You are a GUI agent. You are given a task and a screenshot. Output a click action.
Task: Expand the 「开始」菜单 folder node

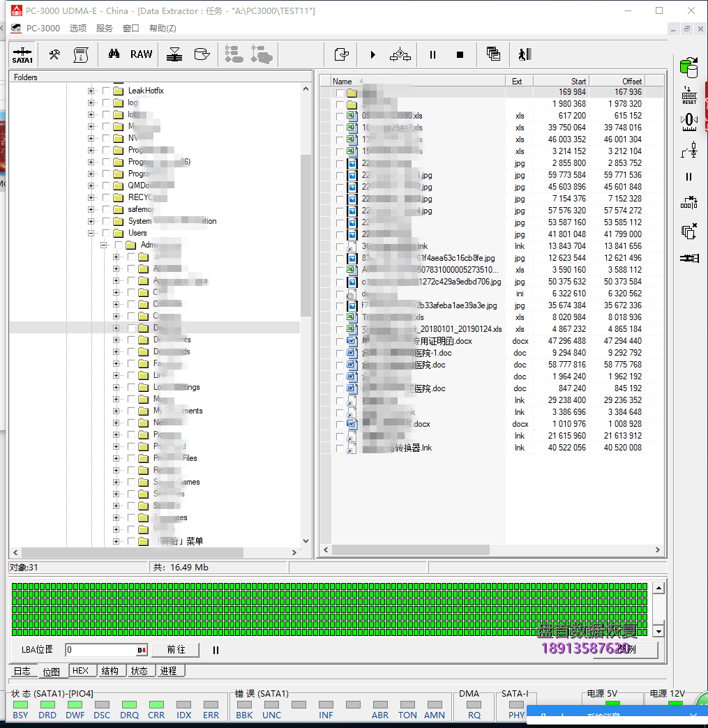pyautogui.click(x=116, y=541)
